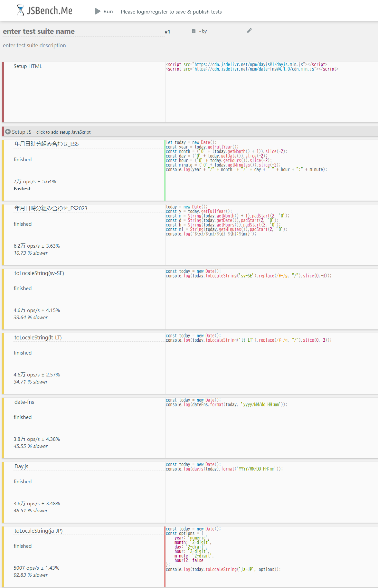This screenshot has height=588, width=378.
Task: Expand the Setup JS section bar
Action: pyautogui.click(x=190, y=132)
